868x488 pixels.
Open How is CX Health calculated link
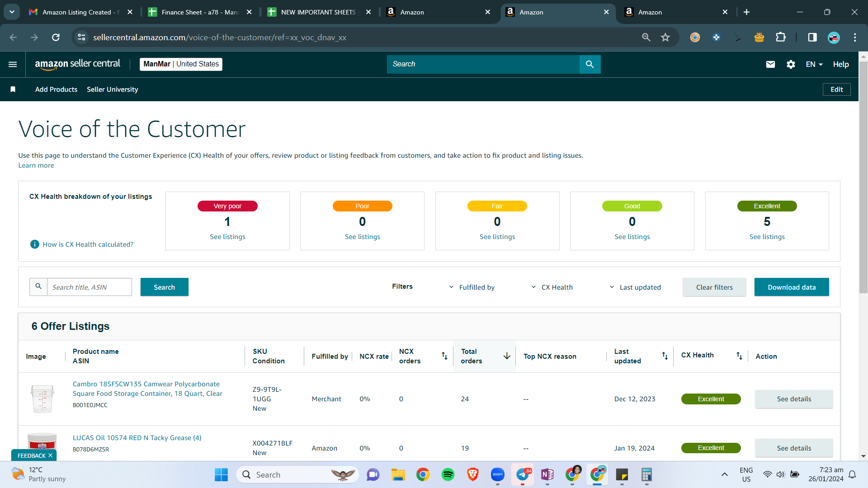click(88, 244)
